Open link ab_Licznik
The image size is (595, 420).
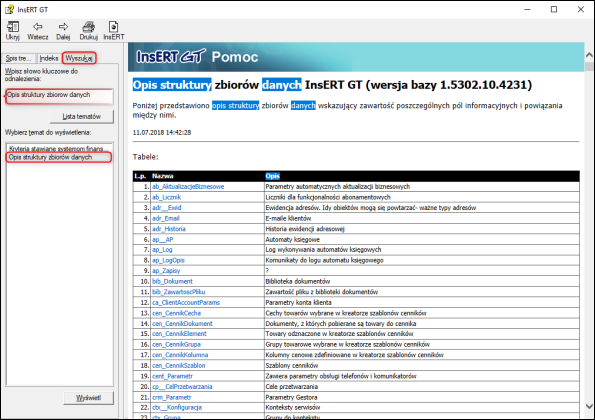pyautogui.click(x=166, y=197)
